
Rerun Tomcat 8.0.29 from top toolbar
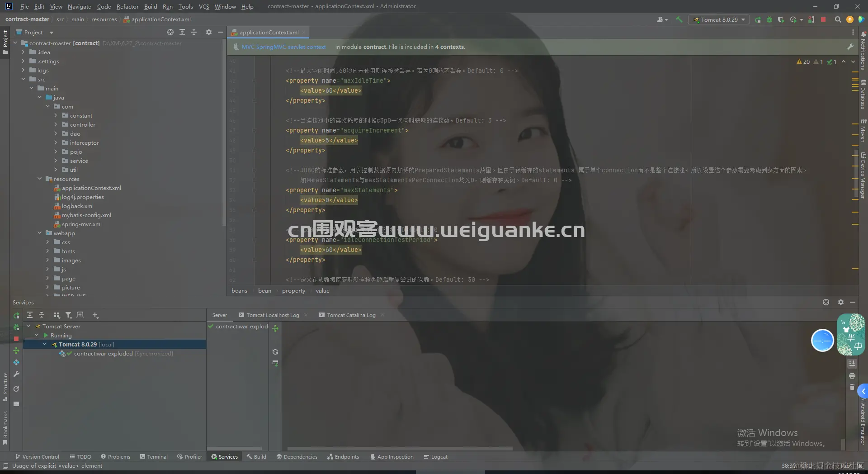point(758,19)
